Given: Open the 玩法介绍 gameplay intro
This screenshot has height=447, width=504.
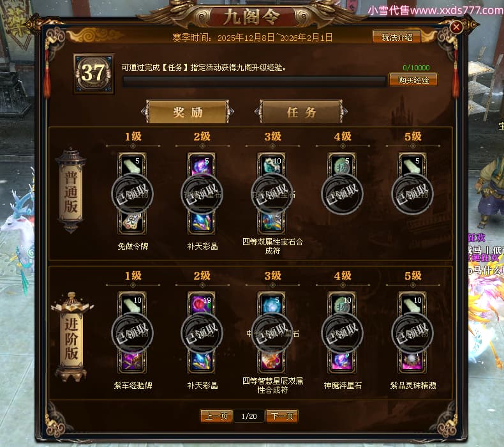Looking at the screenshot, I should pos(397,37).
